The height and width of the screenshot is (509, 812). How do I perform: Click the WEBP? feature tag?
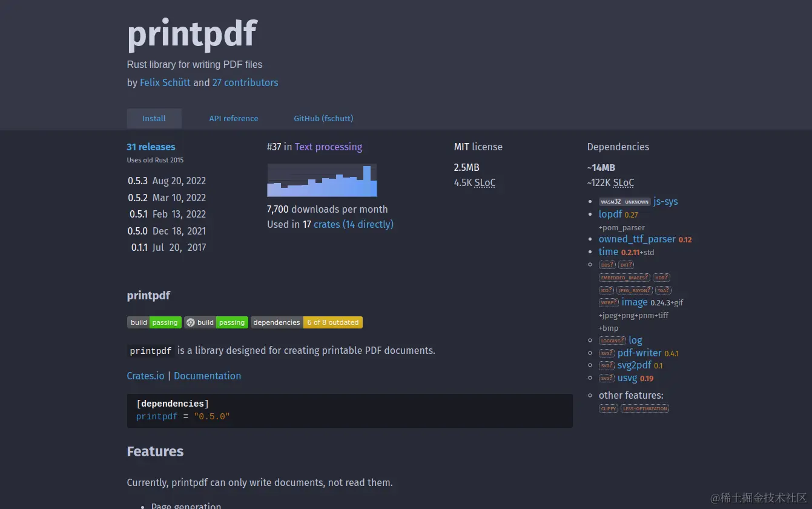pos(609,302)
